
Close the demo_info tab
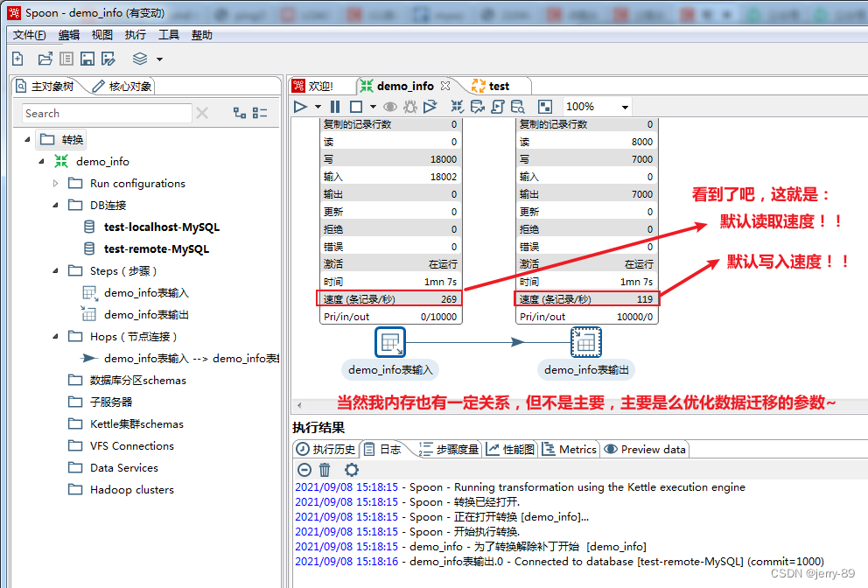point(445,86)
